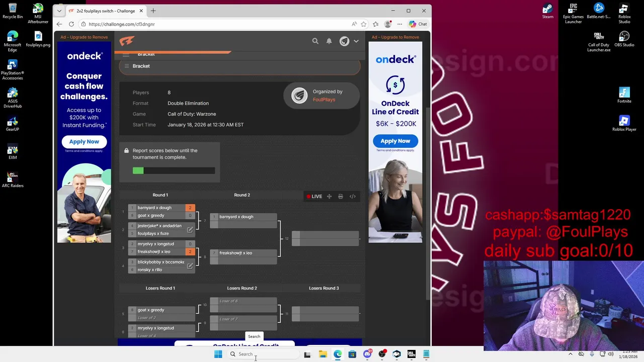Click the taskbar Search box
Viewport: 644px width, 362px height.
point(263,354)
